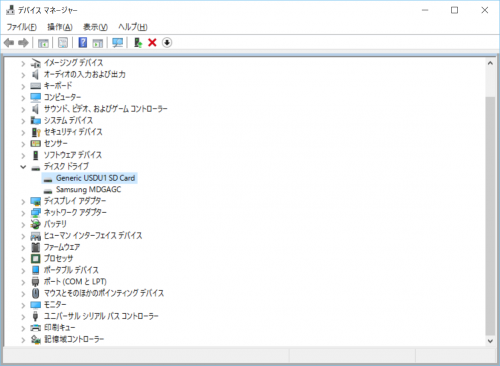This screenshot has width=500, height=366.
Task: Select the ディスプレイ アダプター label
Action: (75, 201)
